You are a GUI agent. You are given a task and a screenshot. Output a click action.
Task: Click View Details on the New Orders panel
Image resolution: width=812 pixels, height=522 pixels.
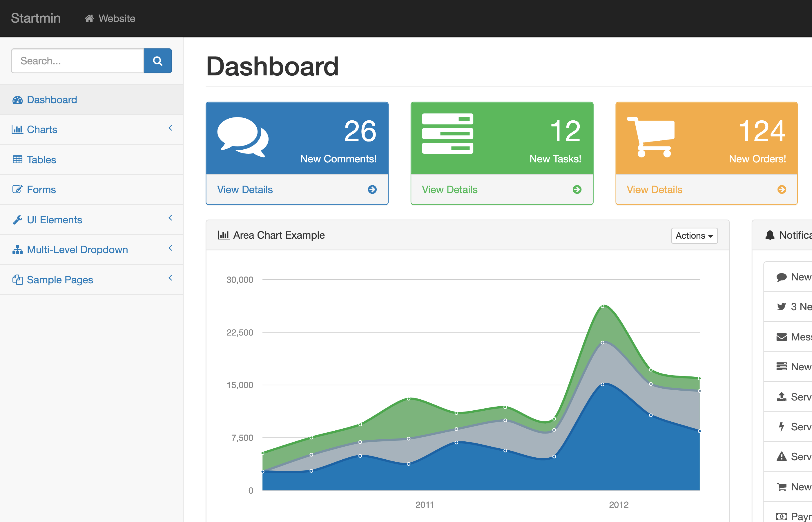click(655, 189)
